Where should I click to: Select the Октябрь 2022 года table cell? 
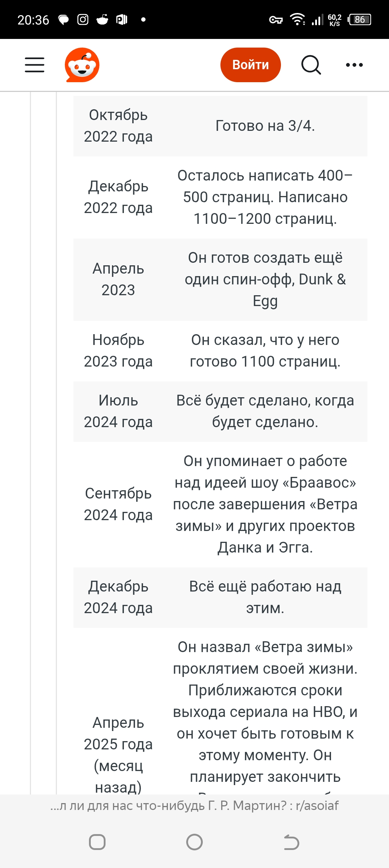(118, 126)
